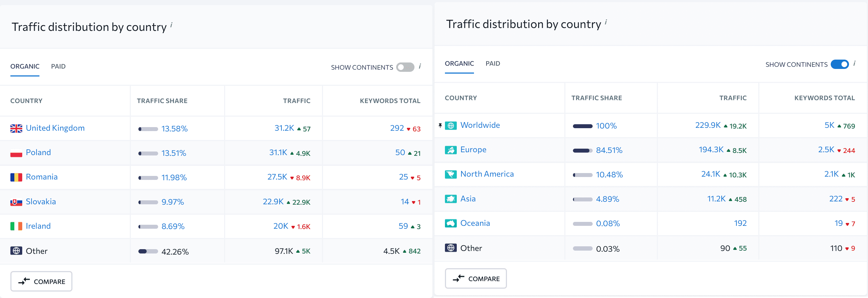Open the Oceania continent link

(x=475, y=223)
